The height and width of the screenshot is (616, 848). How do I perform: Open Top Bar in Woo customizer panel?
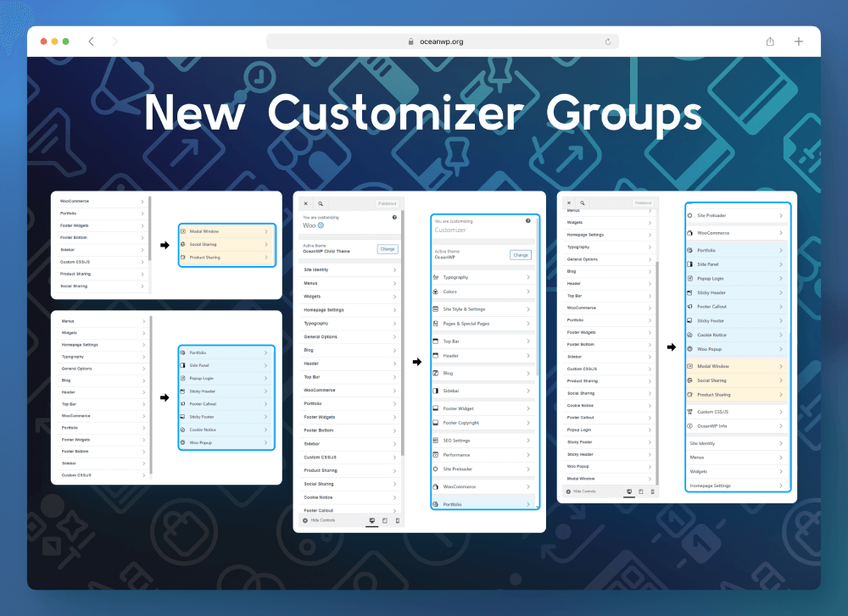(350, 377)
